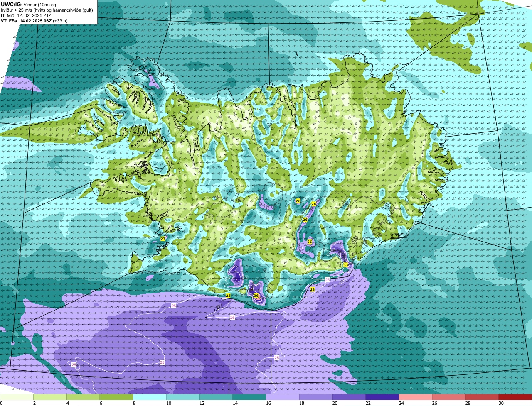The image size is (532, 406).
Task: Select the '30' label under the color scale
Action: click(x=501, y=403)
